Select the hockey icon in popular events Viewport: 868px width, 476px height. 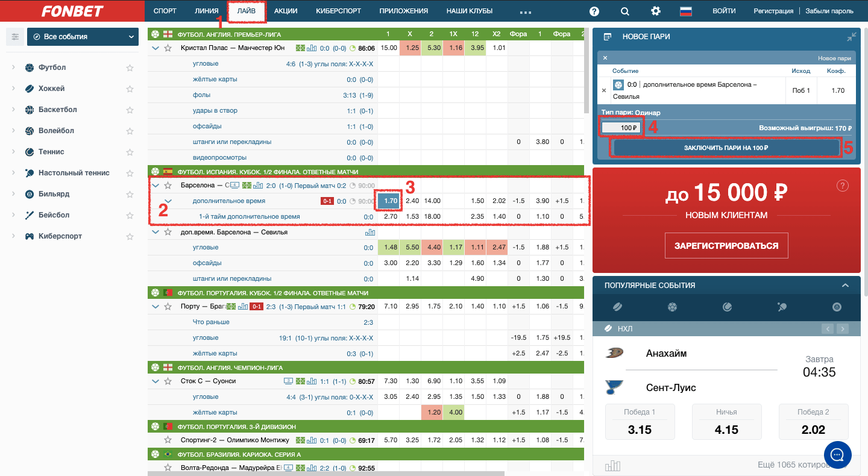pos(617,307)
